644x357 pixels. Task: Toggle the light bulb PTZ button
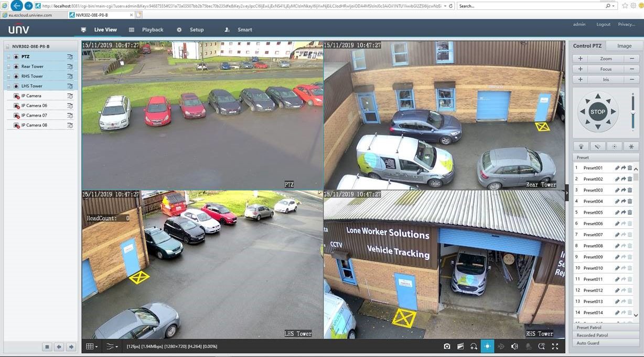coord(581,146)
